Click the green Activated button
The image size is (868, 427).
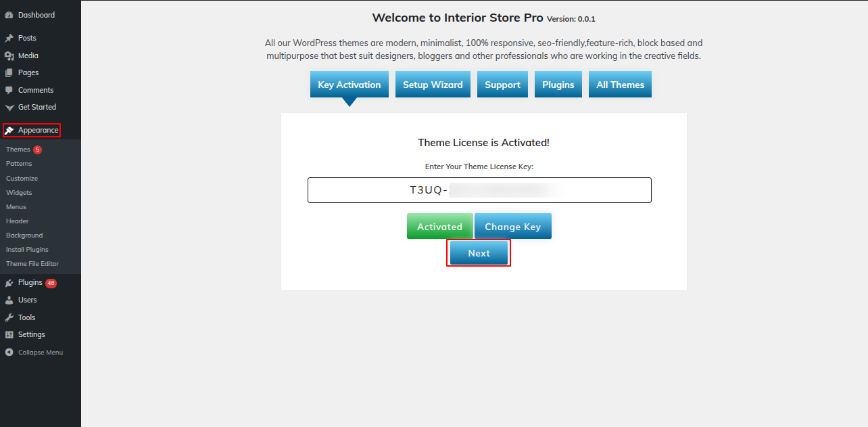coord(439,227)
